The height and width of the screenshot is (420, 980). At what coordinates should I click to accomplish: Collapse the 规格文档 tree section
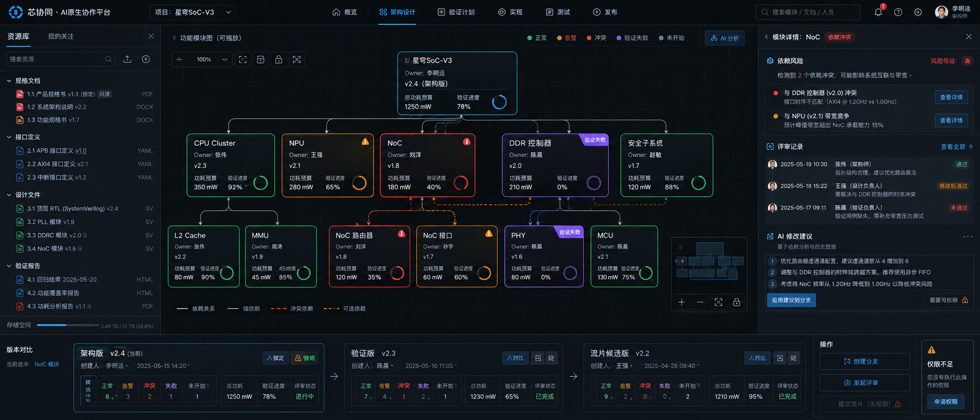[x=9, y=81]
